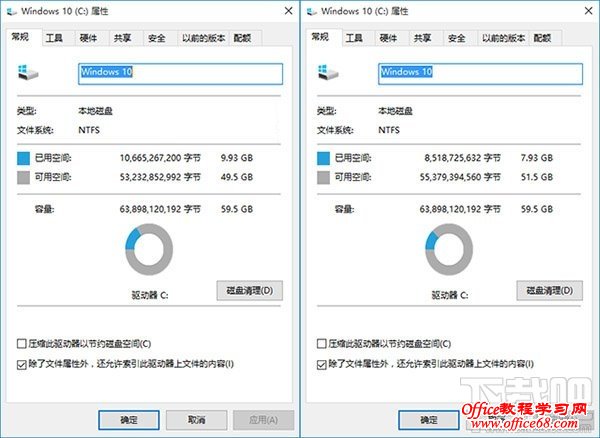Viewport: 600px width, 438px height.
Task: Click the blue 已用空间 swatch in right dialog
Action: click(x=323, y=158)
